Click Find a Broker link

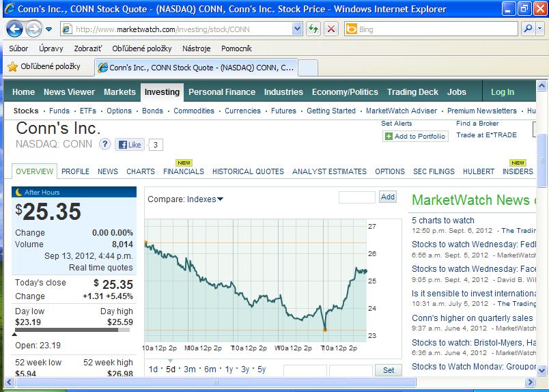pos(477,124)
